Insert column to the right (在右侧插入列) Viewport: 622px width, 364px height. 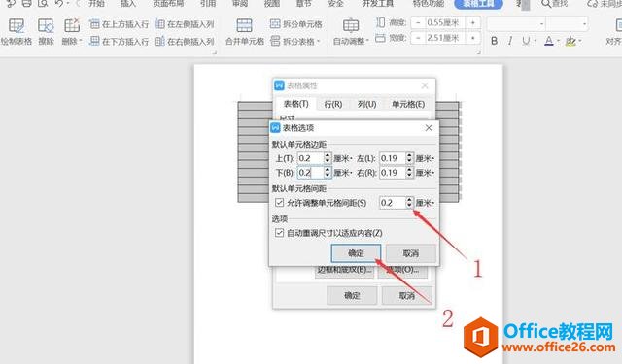coord(185,41)
